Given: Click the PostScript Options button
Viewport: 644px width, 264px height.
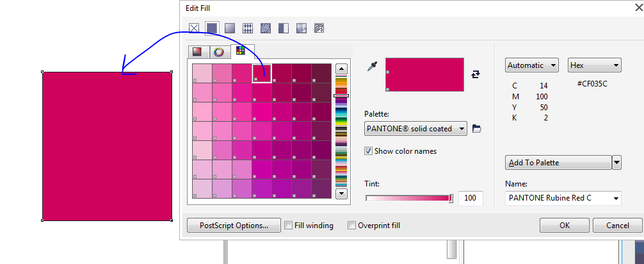Looking at the screenshot, I should click(x=233, y=226).
